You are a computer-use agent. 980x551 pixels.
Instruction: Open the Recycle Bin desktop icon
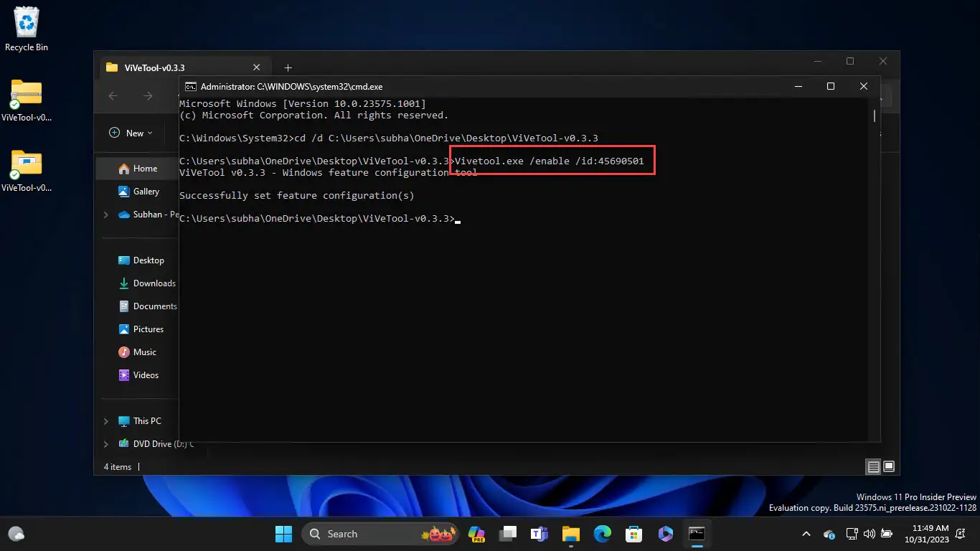[x=27, y=29]
